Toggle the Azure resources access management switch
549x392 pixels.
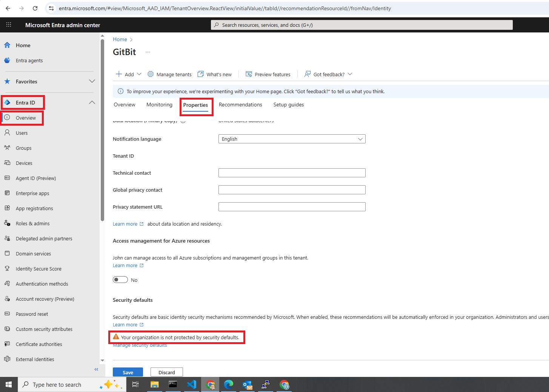[x=120, y=280]
